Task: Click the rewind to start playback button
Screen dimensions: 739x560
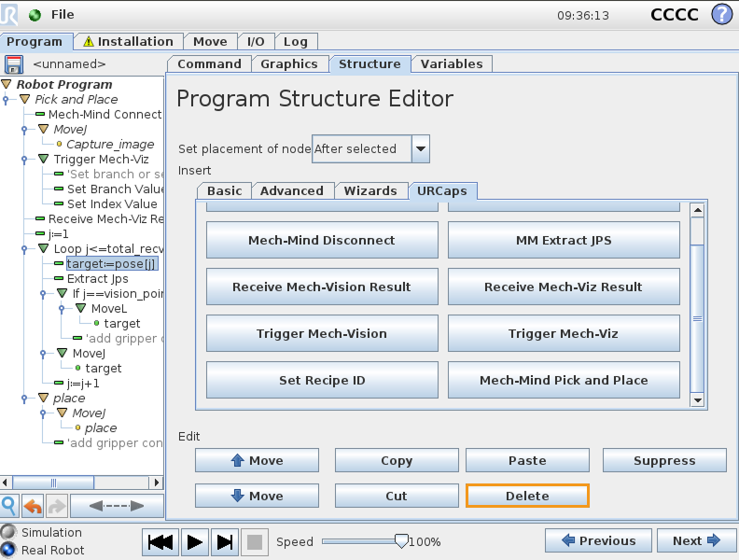Action: pyautogui.click(x=161, y=541)
